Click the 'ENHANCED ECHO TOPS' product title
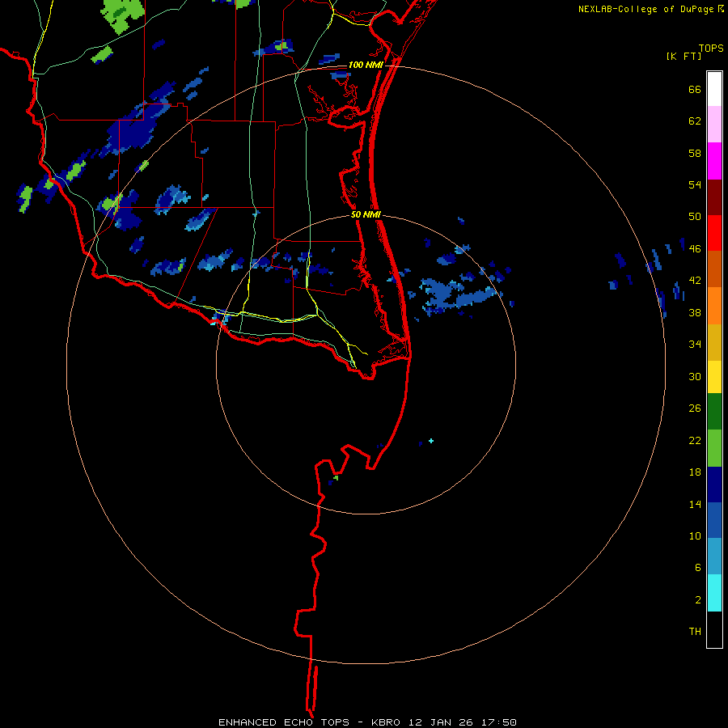Screen dimensions: 728x728 [x=284, y=722]
